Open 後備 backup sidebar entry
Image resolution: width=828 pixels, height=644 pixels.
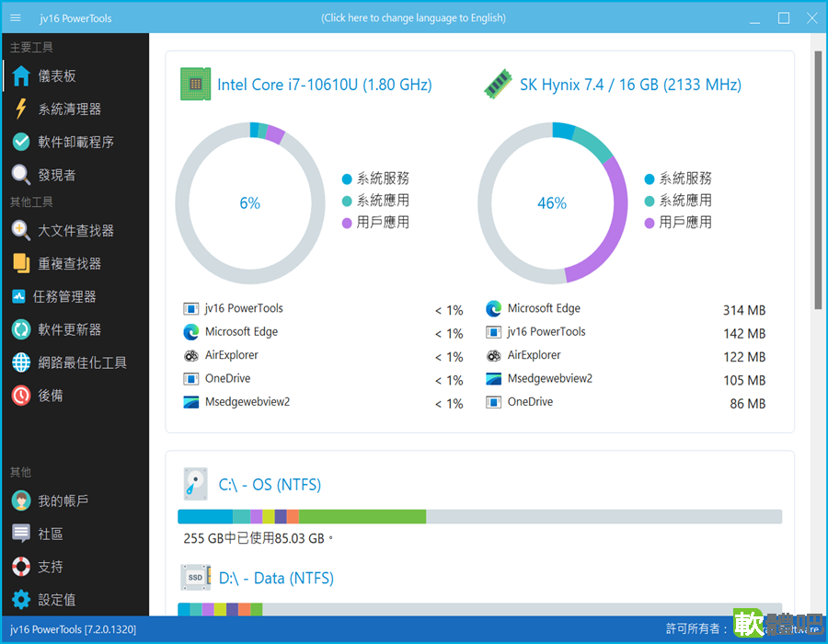tap(75, 396)
